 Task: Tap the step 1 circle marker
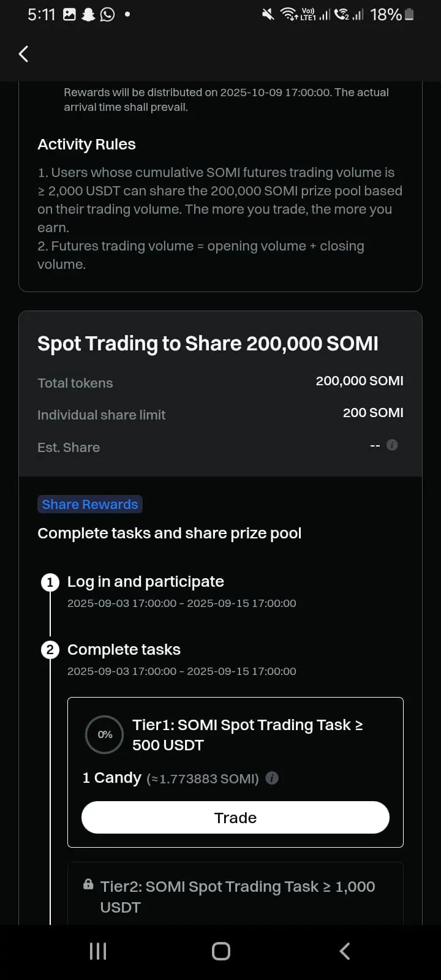click(x=50, y=582)
